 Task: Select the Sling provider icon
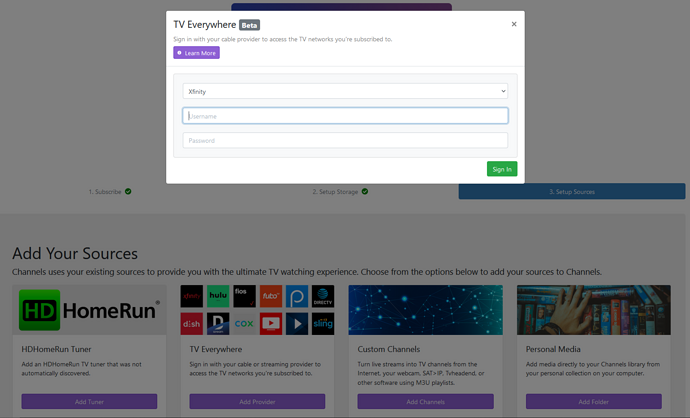(322, 324)
